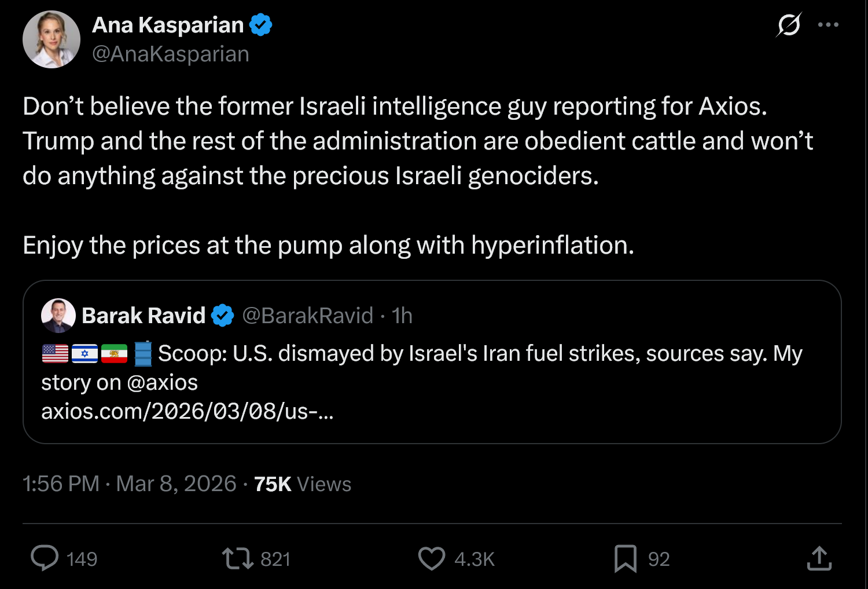Repost this tweet via retweet icon
The image size is (868, 589).
coord(237,558)
